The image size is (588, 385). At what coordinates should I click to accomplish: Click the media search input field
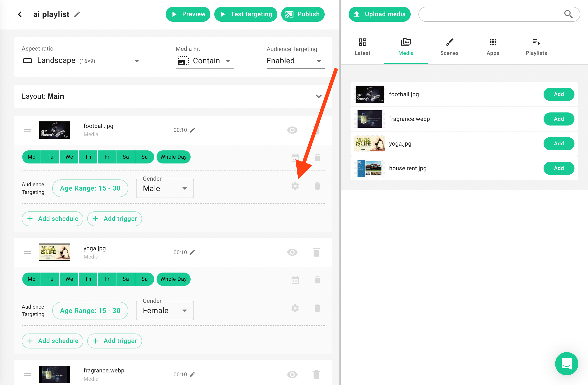pyautogui.click(x=489, y=14)
